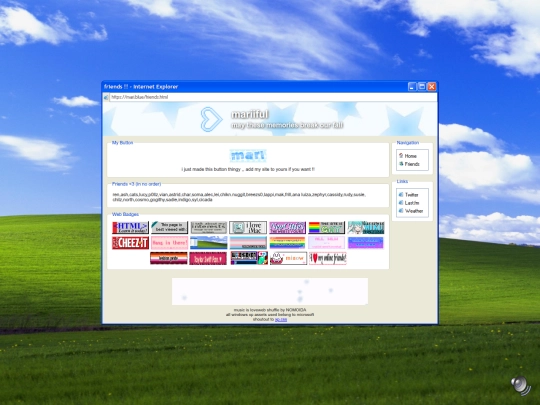This screenshot has height=405, width=540.
Task: Click the 'i just made this button thingy' text
Action: click(x=248, y=169)
